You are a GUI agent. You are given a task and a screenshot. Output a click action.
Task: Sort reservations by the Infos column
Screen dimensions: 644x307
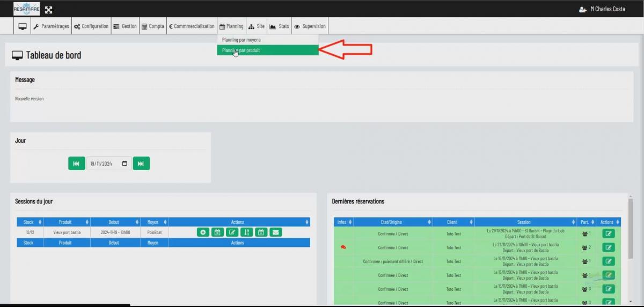point(350,222)
